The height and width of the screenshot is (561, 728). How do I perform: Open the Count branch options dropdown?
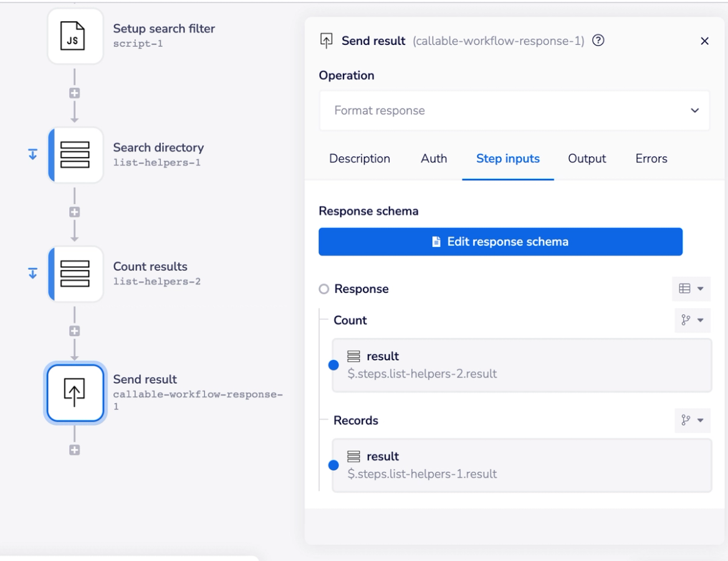[692, 320]
